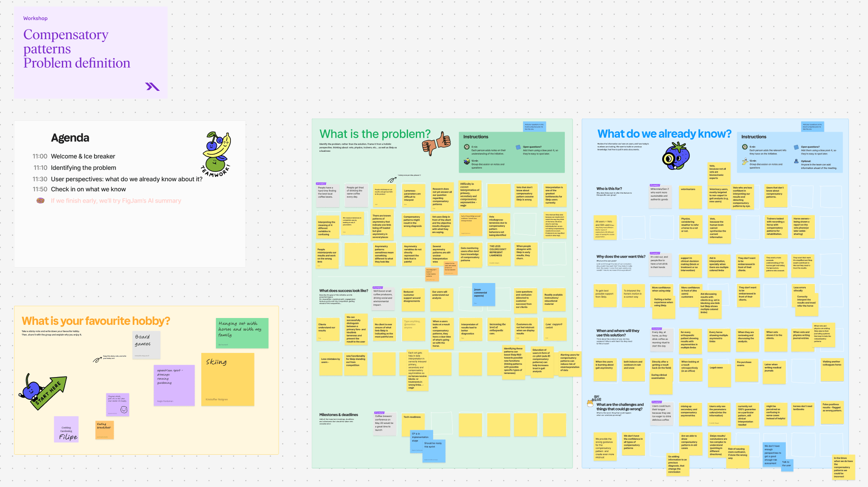Click the 'Agenda' heading
Screen dimensions: 868x487
[x=70, y=138]
